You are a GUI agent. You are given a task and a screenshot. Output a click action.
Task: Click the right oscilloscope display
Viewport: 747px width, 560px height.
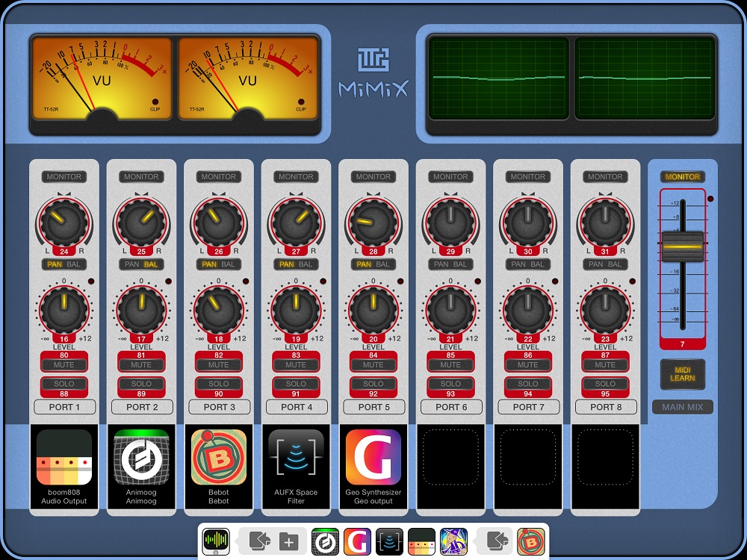click(645, 78)
